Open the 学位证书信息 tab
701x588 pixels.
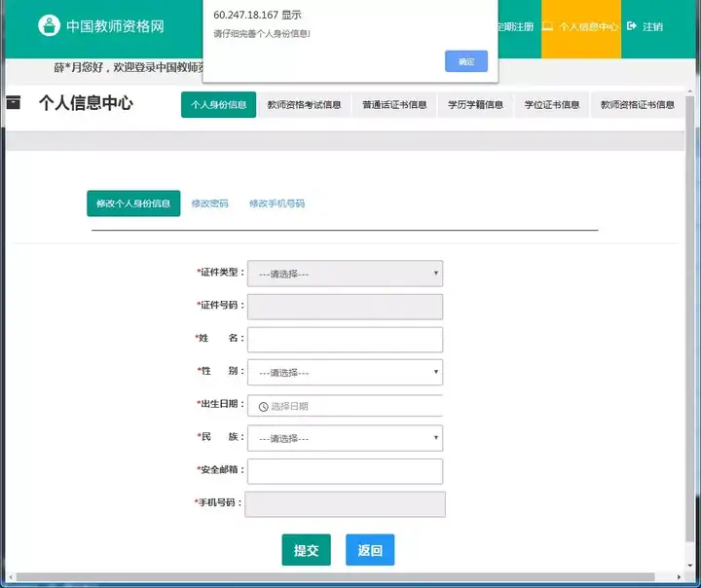[x=552, y=104]
